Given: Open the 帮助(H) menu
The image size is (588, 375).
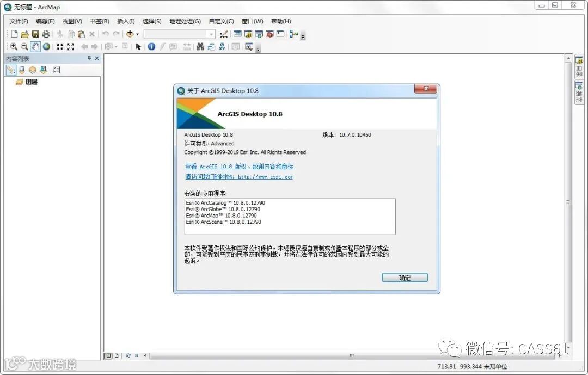Looking at the screenshot, I should coord(281,21).
